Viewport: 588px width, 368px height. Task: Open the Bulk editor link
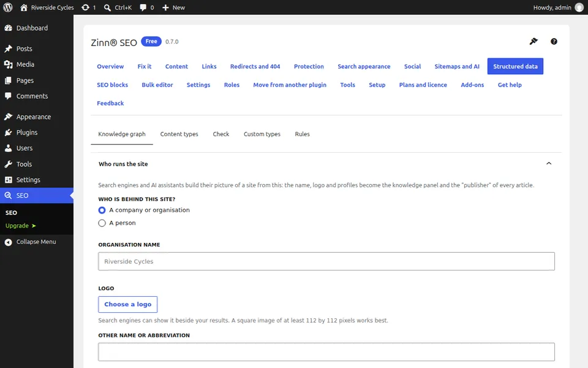(157, 85)
